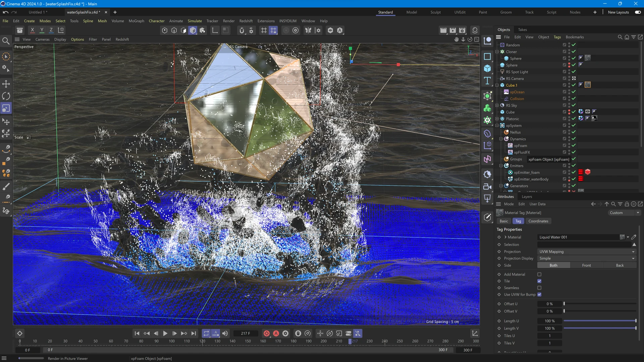Open Projection Display dropdown showing Simple

coord(587,258)
